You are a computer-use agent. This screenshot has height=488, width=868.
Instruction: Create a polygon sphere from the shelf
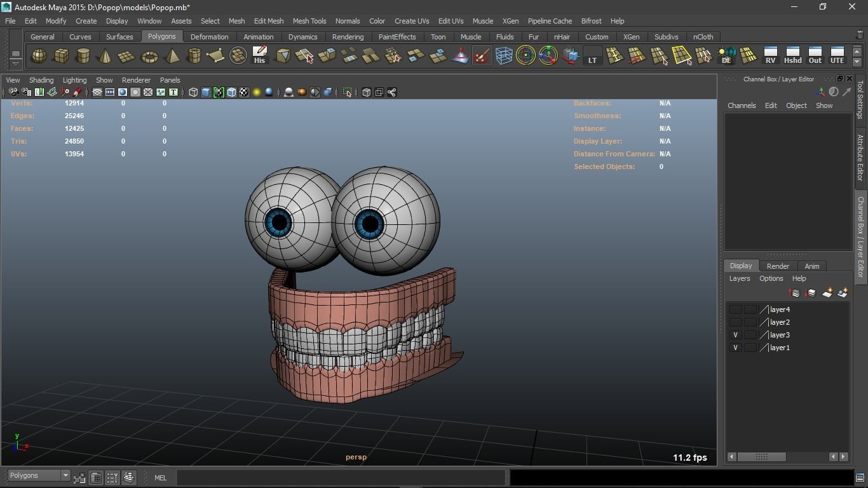point(39,56)
